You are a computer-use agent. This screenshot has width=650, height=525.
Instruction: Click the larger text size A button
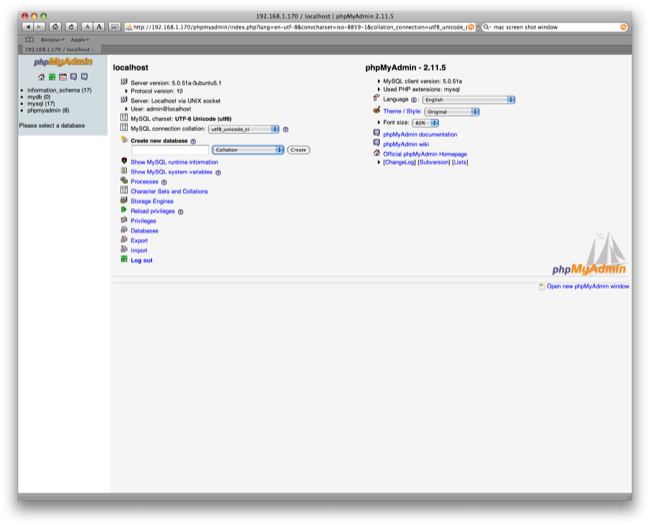99,27
